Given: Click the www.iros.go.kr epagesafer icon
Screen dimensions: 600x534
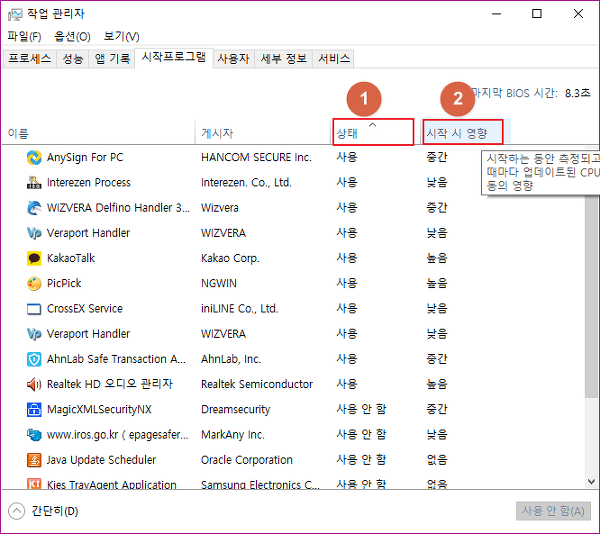Looking at the screenshot, I should [34, 435].
